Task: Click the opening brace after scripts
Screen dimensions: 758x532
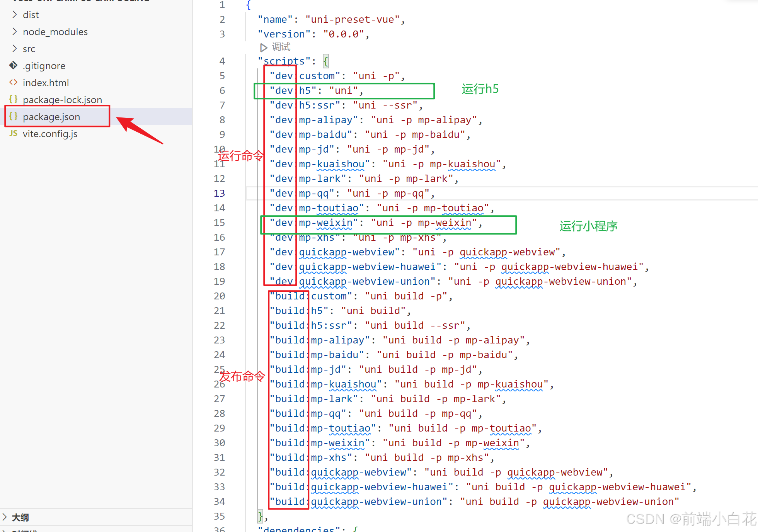Action: [x=326, y=61]
